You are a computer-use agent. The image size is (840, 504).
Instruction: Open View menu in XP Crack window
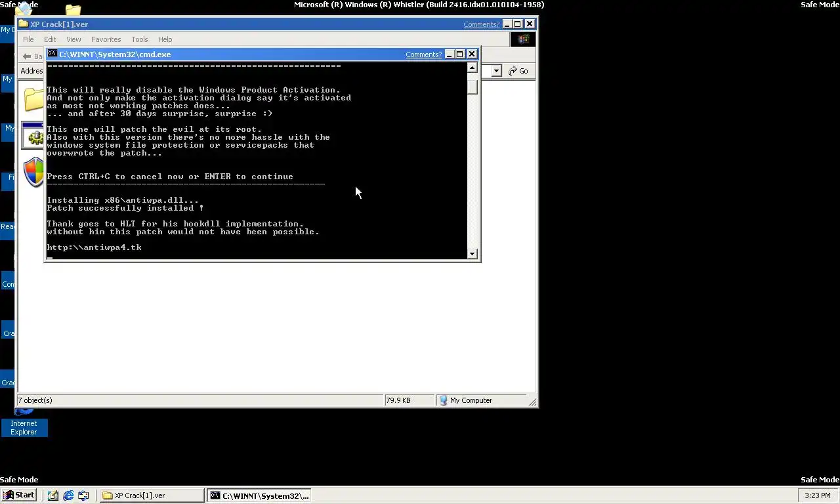[x=73, y=39]
